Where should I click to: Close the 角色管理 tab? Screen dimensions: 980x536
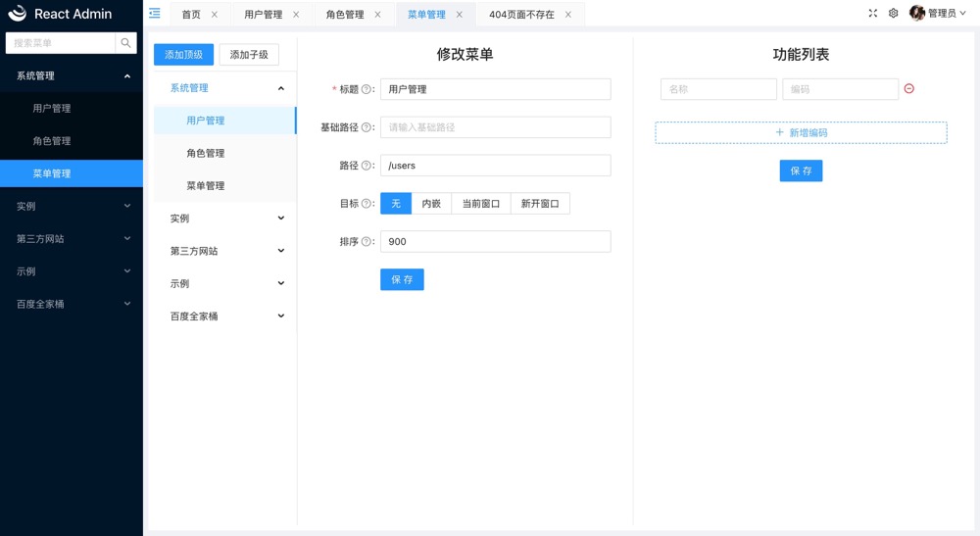377,15
